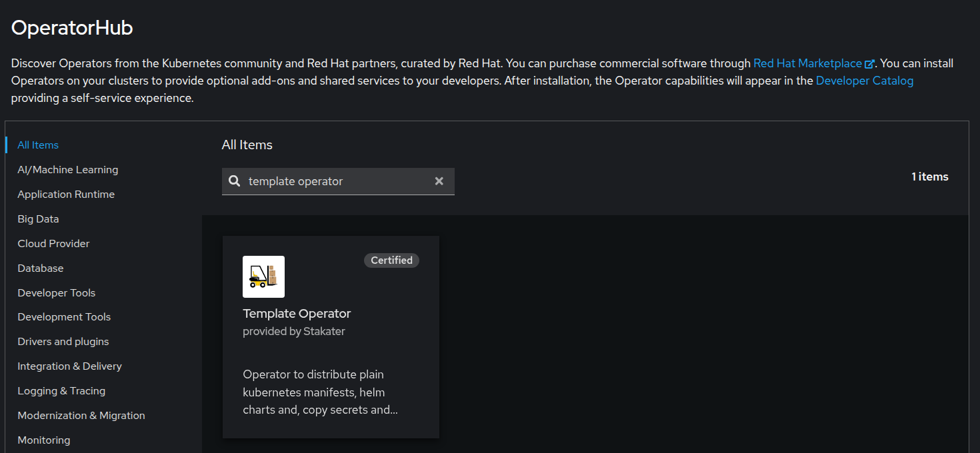Select AI/Machine Learning category
The width and height of the screenshot is (980, 453).
pos(67,170)
